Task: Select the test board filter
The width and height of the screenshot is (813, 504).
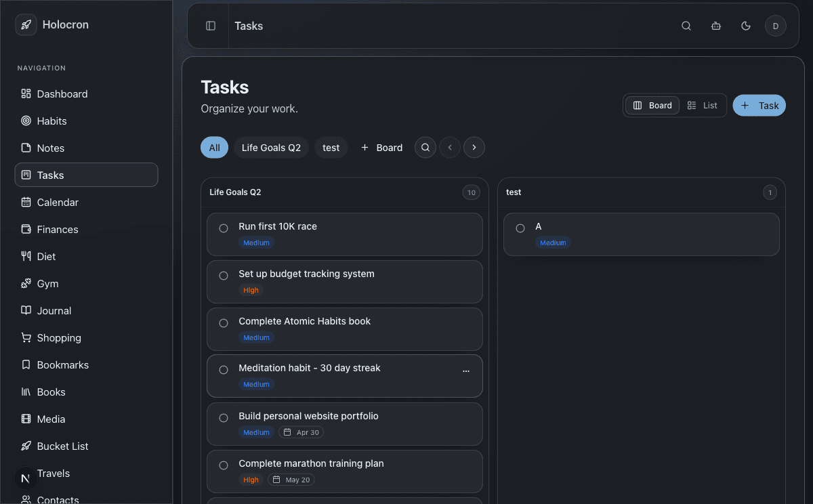Action: (331, 147)
